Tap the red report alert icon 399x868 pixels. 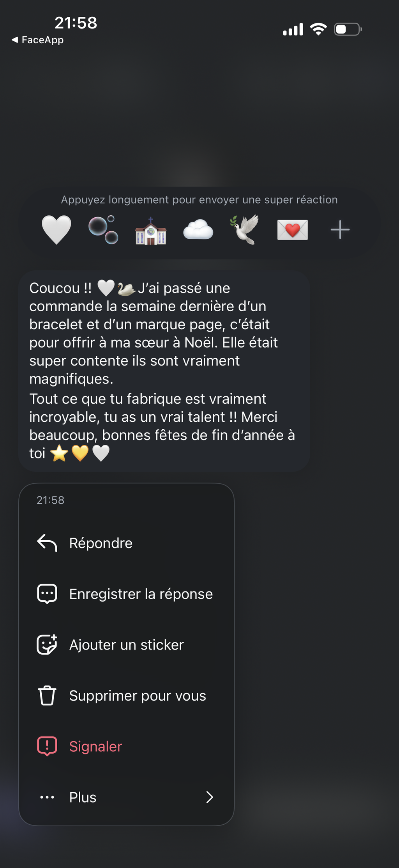pyautogui.click(x=47, y=746)
